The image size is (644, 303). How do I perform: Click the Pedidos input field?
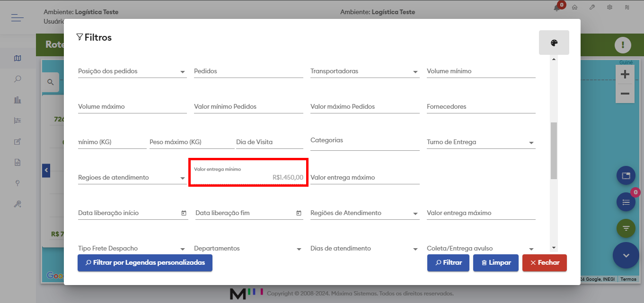[x=248, y=71]
